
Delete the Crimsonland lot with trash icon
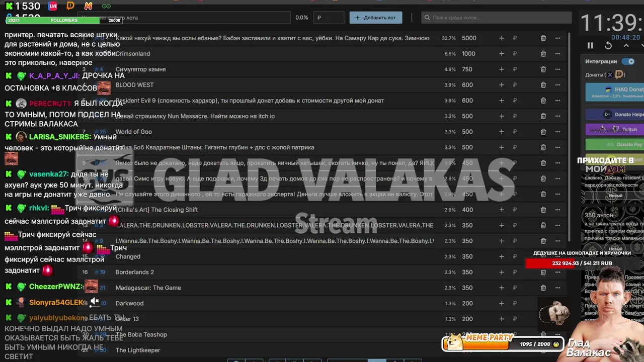(x=543, y=54)
